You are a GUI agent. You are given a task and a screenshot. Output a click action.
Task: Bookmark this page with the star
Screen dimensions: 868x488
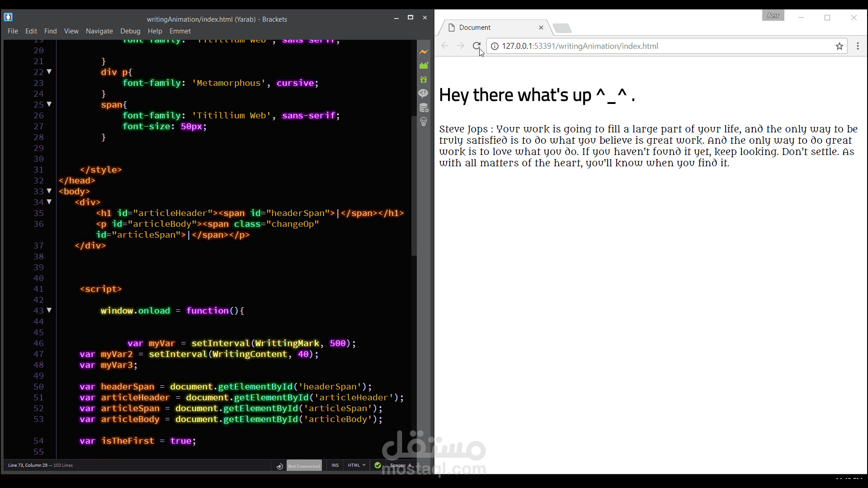point(840,46)
